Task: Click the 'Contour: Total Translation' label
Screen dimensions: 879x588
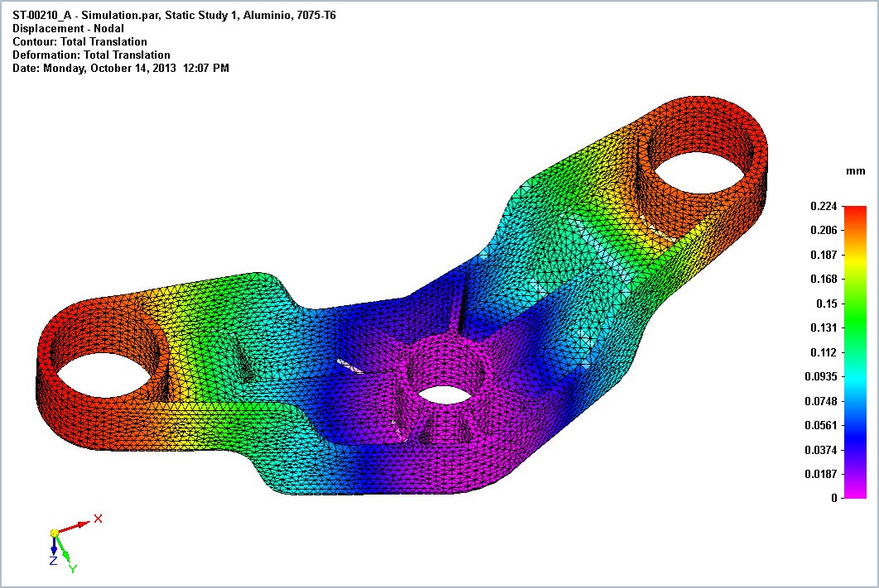Action: click(x=79, y=42)
